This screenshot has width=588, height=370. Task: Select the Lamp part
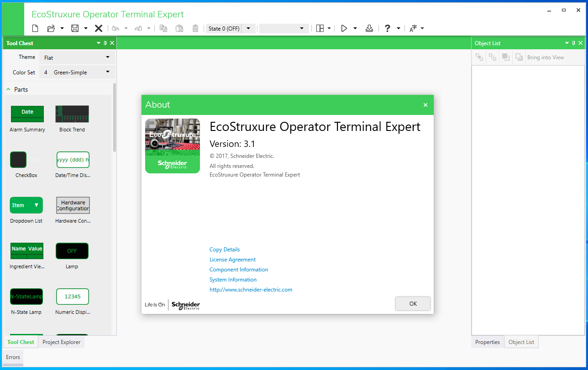click(72, 255)
